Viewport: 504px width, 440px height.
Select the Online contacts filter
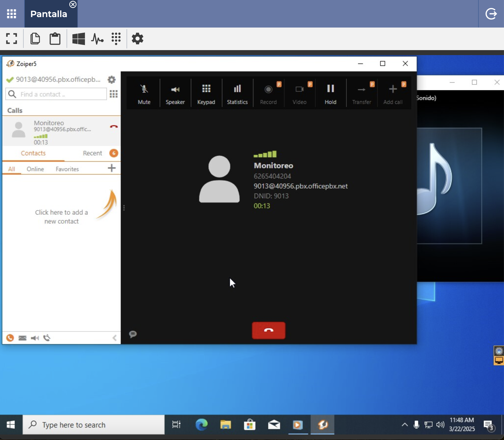point(35,169)
